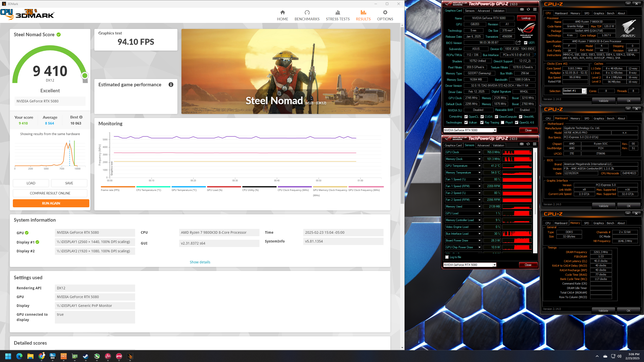This screenshot has width=644, height=362.
Task: Toggle the PhysX checkbox
Action: [502, 123]
